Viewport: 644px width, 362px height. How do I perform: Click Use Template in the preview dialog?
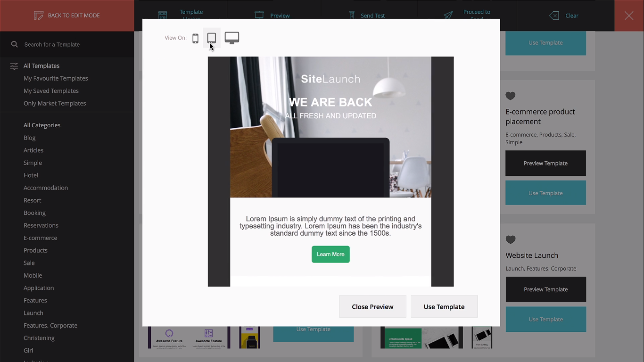pyautogui.click(x=444, y=306)
